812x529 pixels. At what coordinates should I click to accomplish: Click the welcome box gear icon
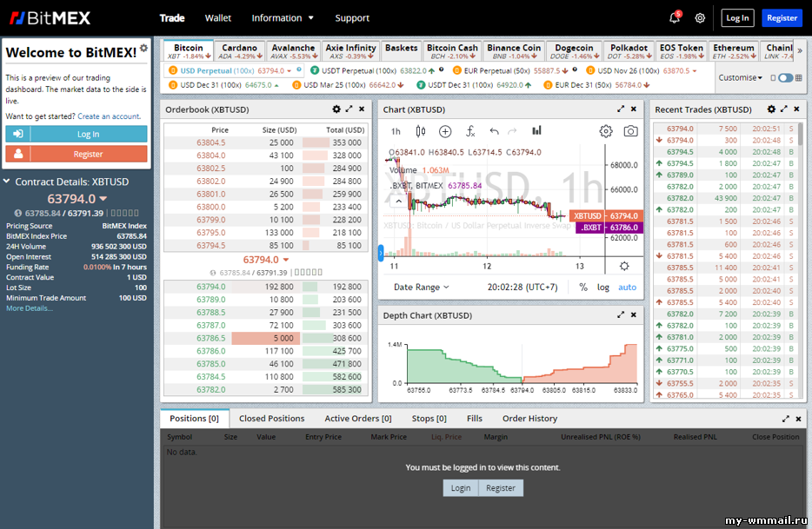point(143,48)
